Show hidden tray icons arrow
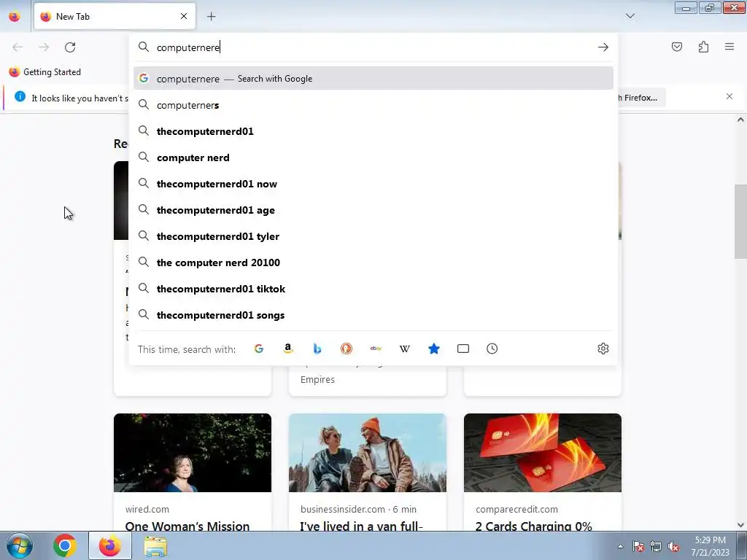Image resolution: width=747 pixels, height=560 pixels. pyautogui.click(x=620, y=547)
